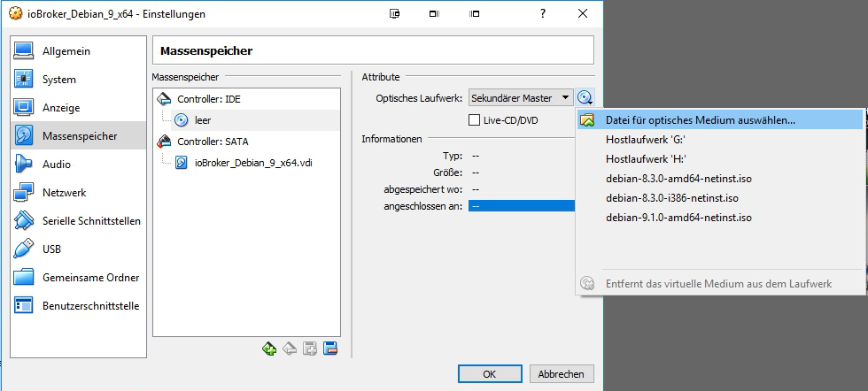Select the Controller: SATA entry

click(x=246, y=142)
